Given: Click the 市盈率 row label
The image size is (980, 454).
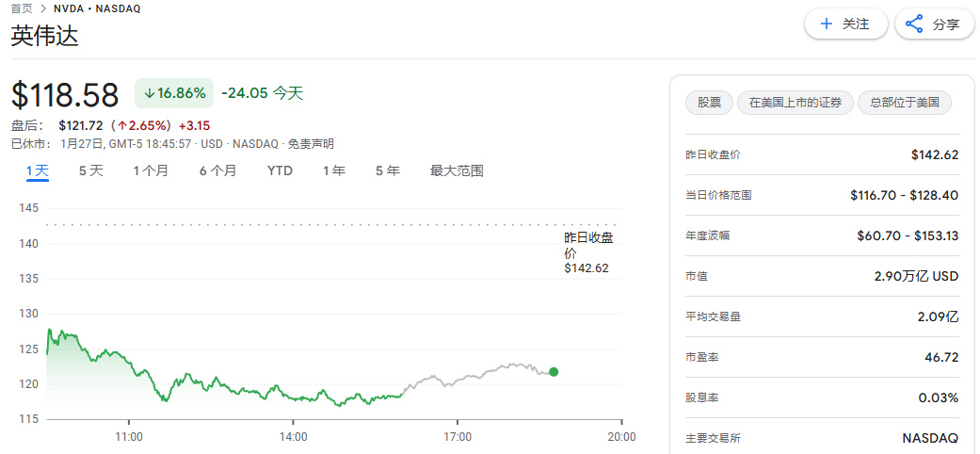Looking at the screenshot, I should pos(702,357).
